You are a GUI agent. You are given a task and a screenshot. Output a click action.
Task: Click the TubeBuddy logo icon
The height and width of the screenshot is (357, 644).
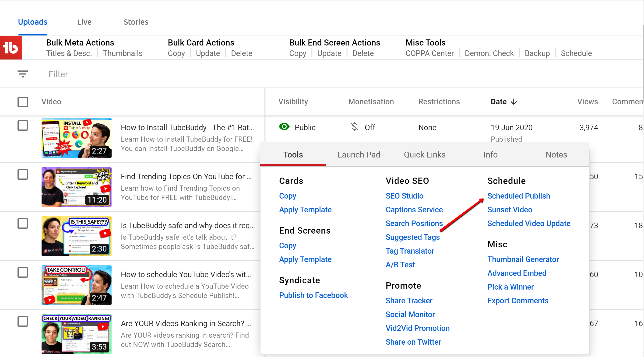[11, 48]
